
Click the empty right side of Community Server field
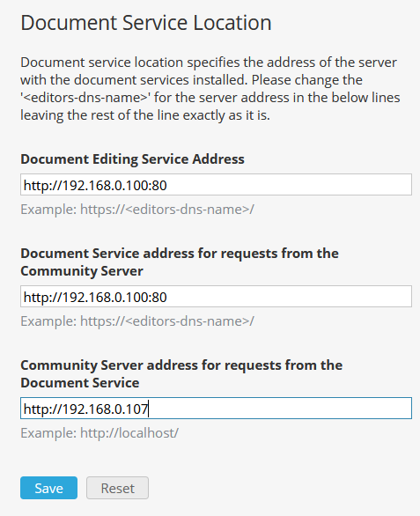click(x=280, y=409)
